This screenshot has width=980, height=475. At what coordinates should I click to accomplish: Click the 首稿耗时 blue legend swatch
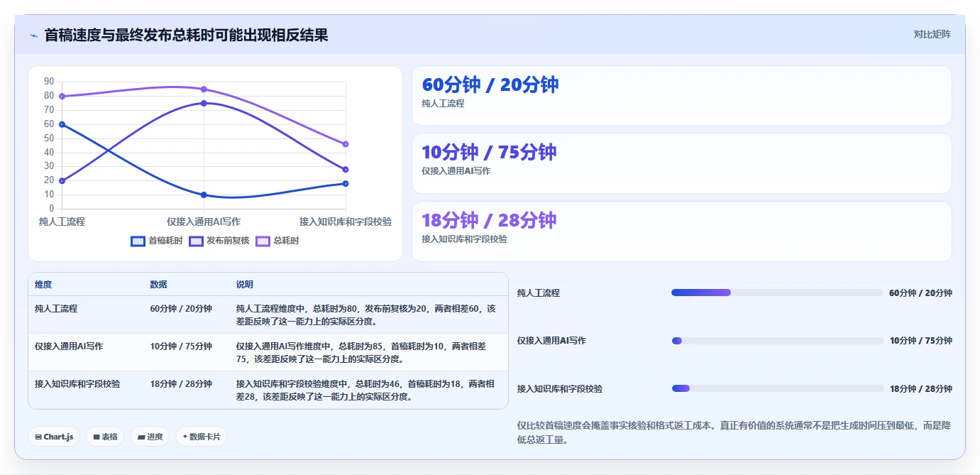coord(138,241)
